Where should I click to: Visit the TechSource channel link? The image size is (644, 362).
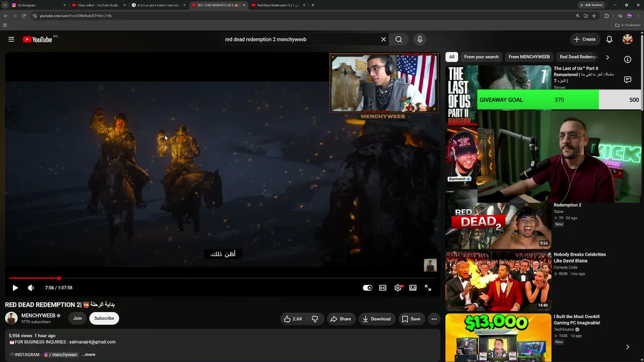tap(565, 329)
